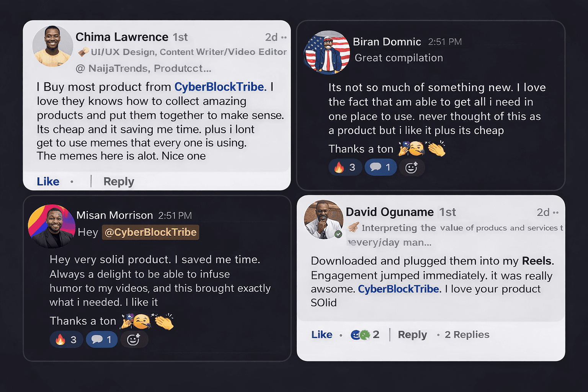Open more options on David Oguname's comment
588x392 pixels.
pyautogui.click(x=556, y=212)
